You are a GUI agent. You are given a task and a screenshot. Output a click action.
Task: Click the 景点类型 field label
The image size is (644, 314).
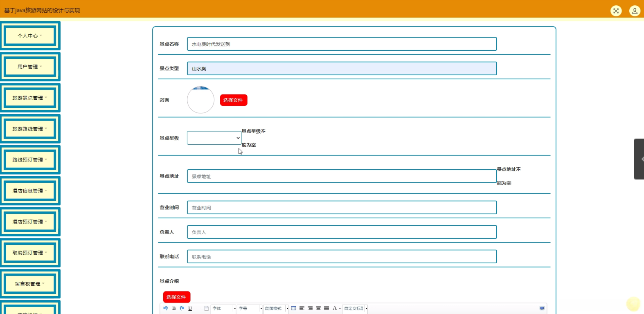click(x=169, y=69)
